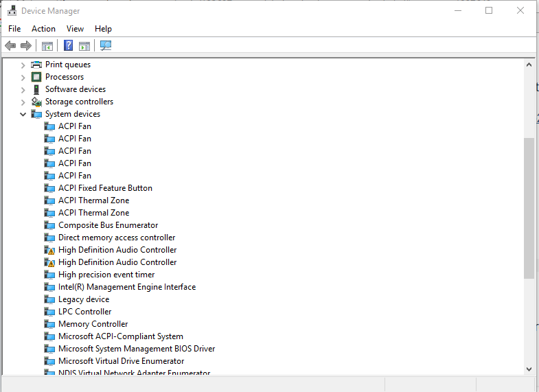Maximize the Device Manager window

coord(489,11)
